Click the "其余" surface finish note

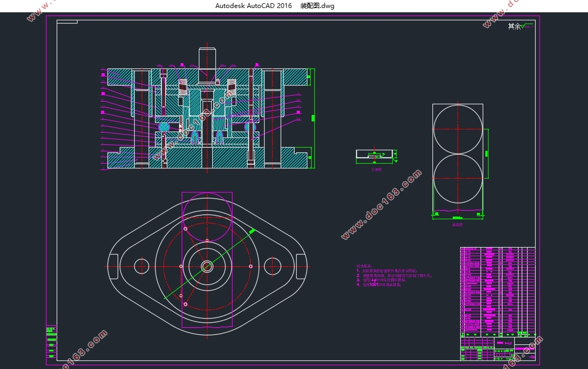click(514, 26)
